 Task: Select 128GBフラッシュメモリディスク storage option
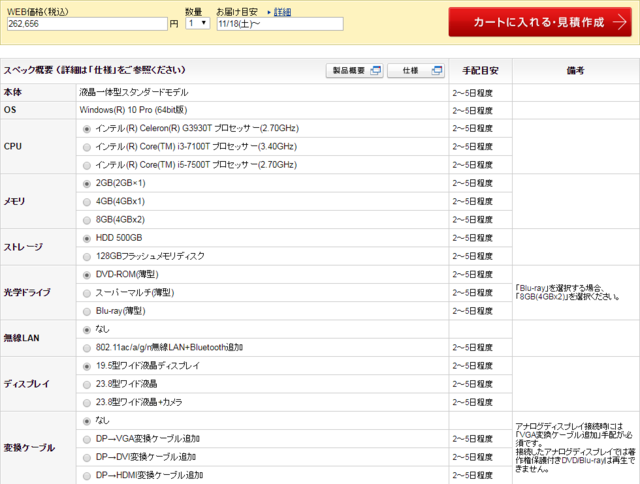tap(87, 257)
